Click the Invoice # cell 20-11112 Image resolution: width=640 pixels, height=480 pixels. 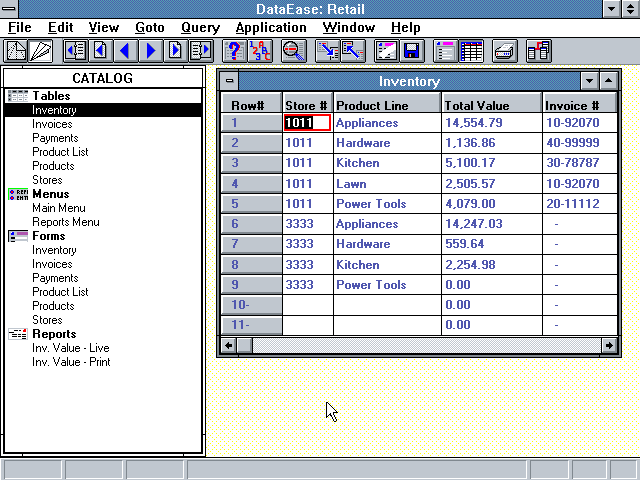click(x=579, y=203)
